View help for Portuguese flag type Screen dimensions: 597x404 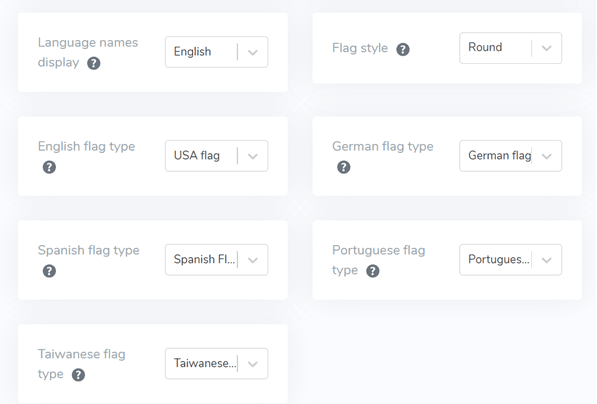tap(372, 271)
